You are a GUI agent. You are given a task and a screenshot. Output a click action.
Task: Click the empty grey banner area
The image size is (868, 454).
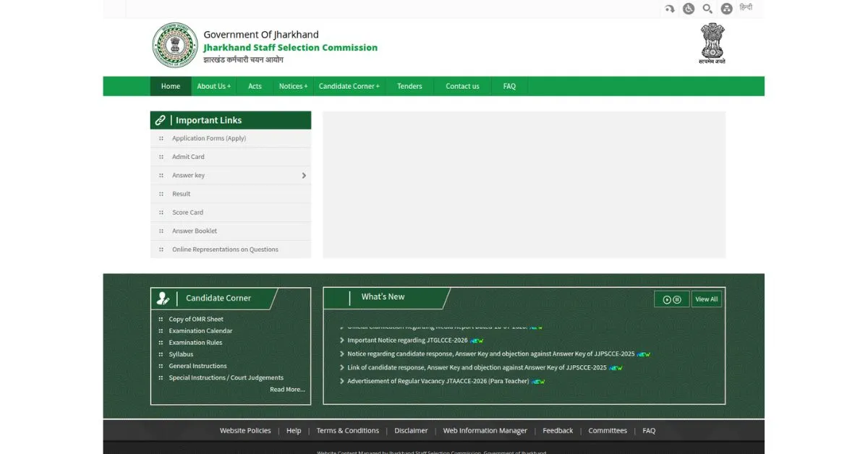point(524,184)
